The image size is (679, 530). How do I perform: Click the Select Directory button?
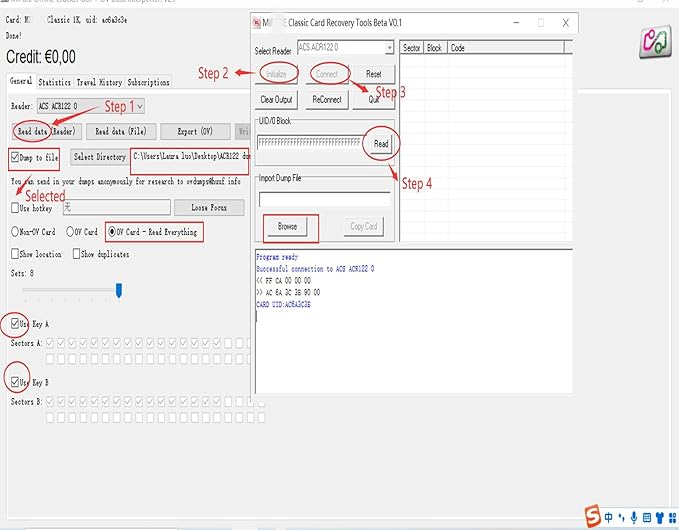100,157
